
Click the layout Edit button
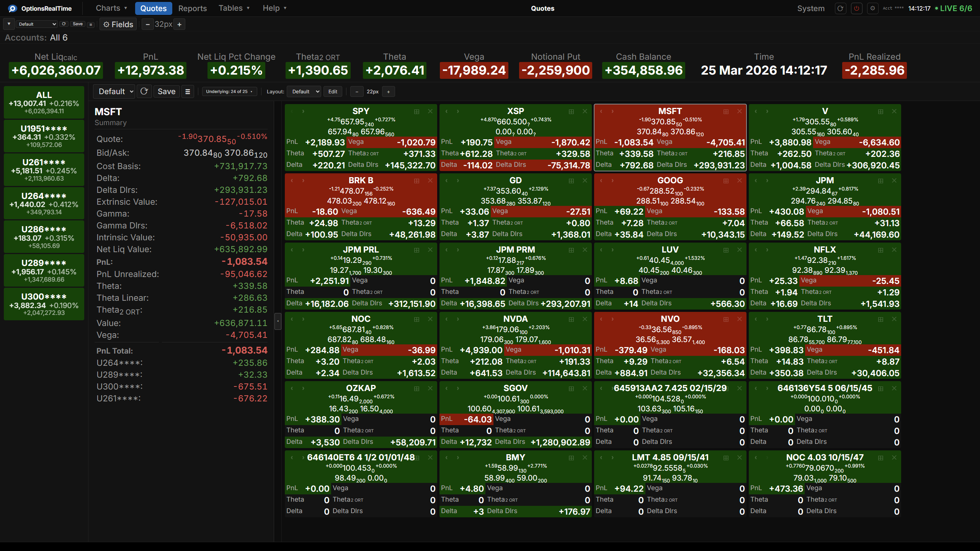[x=333, y=91]
